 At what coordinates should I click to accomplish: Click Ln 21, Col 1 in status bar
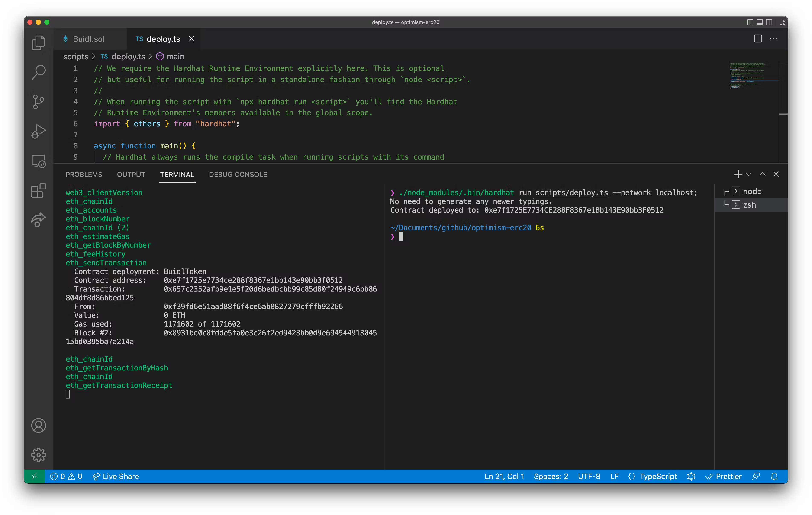pos(505,476)
